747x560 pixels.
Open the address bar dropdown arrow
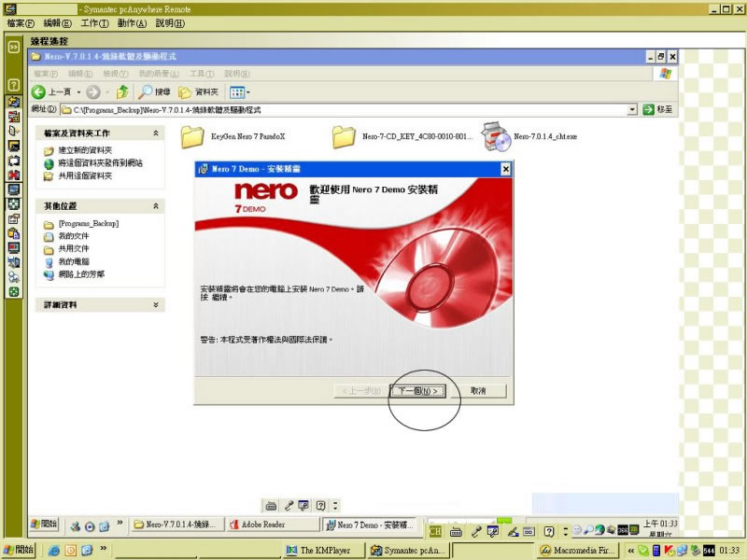(x=632, y=109)
